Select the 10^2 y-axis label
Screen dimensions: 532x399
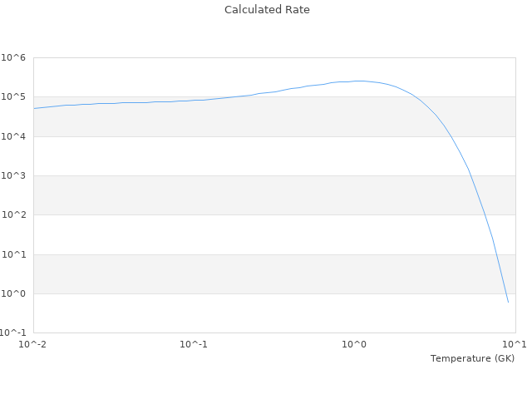[13, 215]
